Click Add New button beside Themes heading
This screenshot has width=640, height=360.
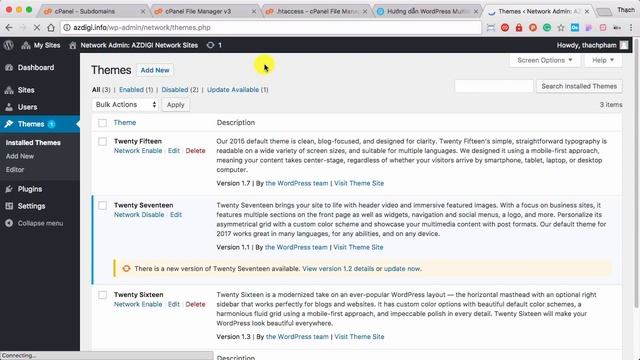pyautogui.click(x=155, y=70)
